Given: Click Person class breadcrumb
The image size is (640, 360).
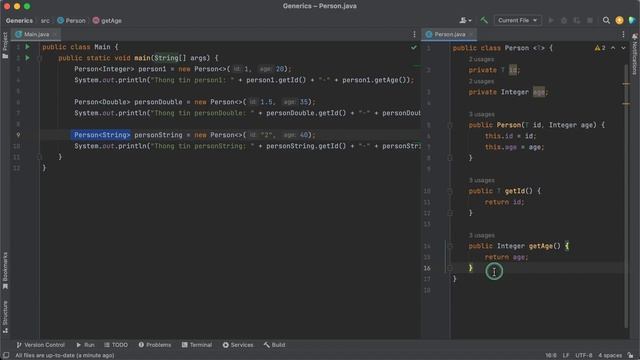Looking at the screenshot, I should coord(71,20).
